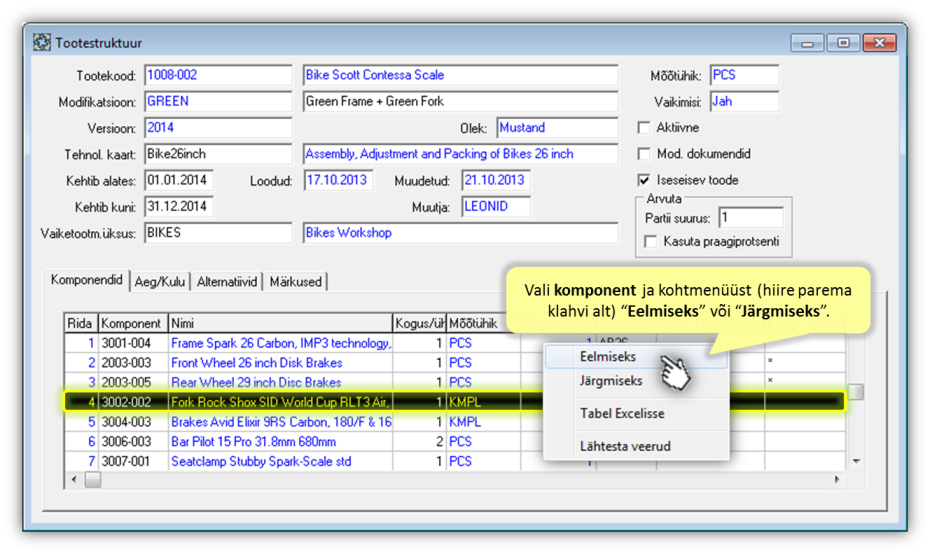This screenshot has height=554, width=930.
Task: Click the Partii suurus input field
Action: click(750, 218)
